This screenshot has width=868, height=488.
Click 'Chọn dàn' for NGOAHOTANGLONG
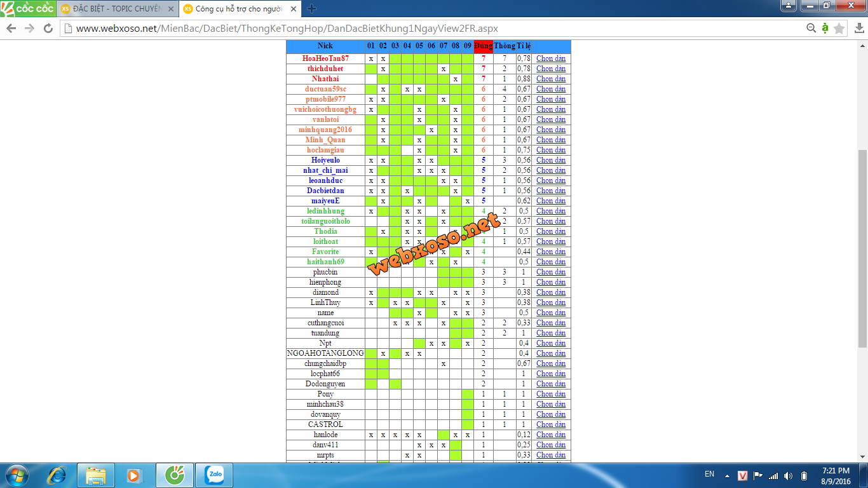(x=551, y=353)
